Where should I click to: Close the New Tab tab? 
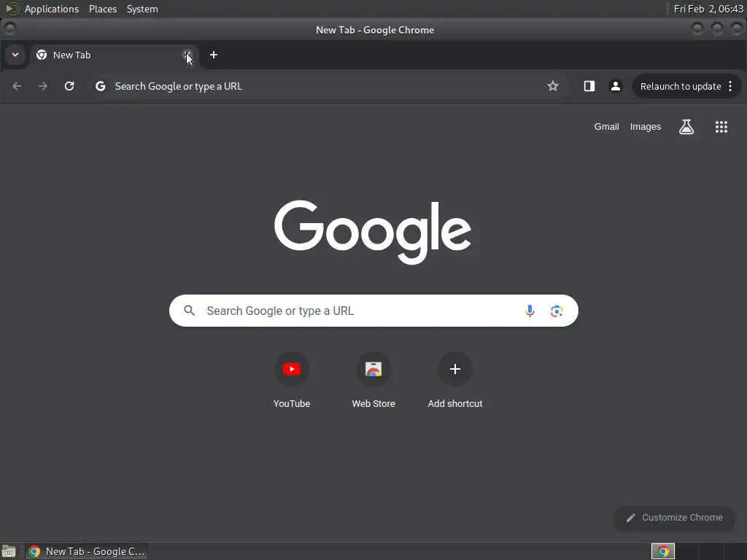[187, 55]
